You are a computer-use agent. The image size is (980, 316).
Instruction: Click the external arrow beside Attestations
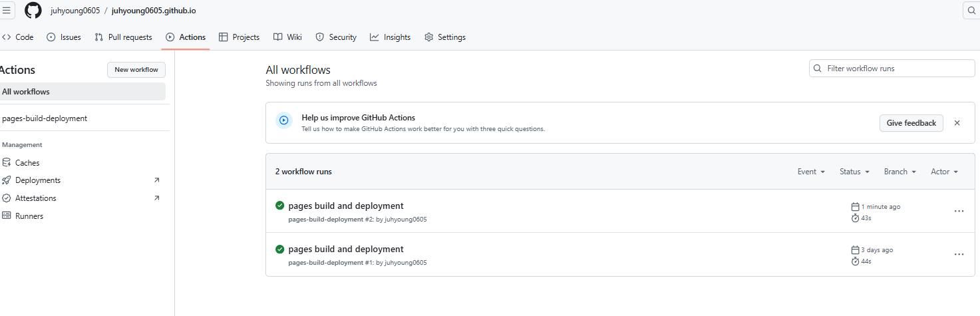click(x=157, y=198)
